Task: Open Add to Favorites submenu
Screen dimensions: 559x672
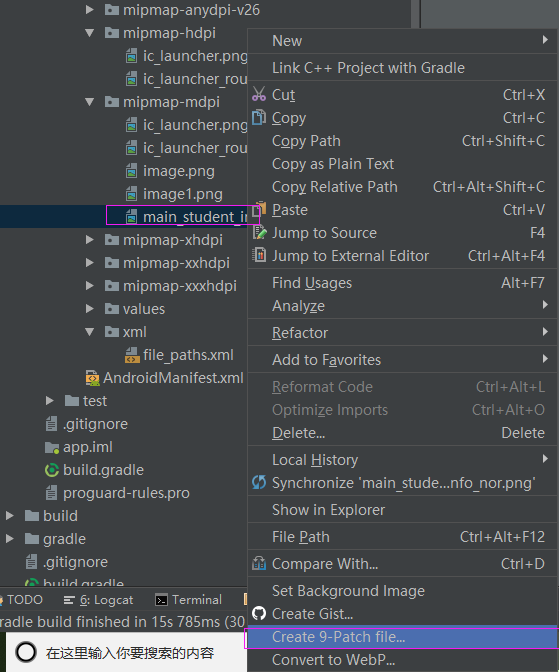Action: point(402,360)
